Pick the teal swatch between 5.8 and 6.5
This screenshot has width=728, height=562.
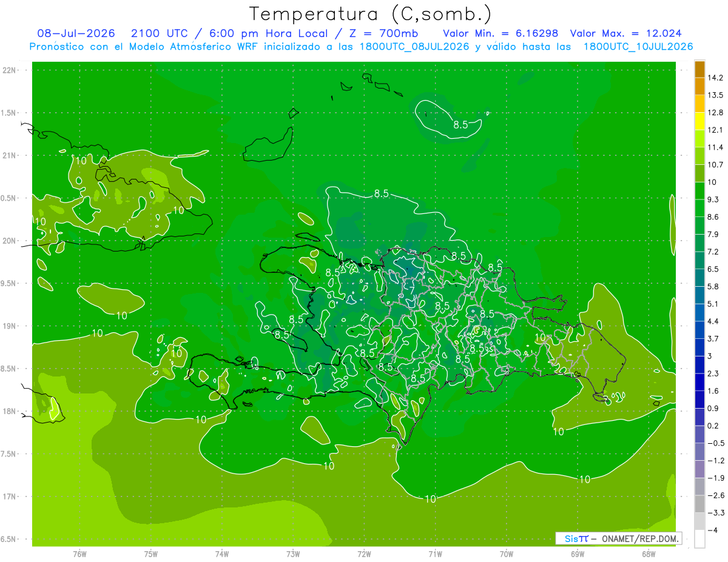tap(699, 278)
